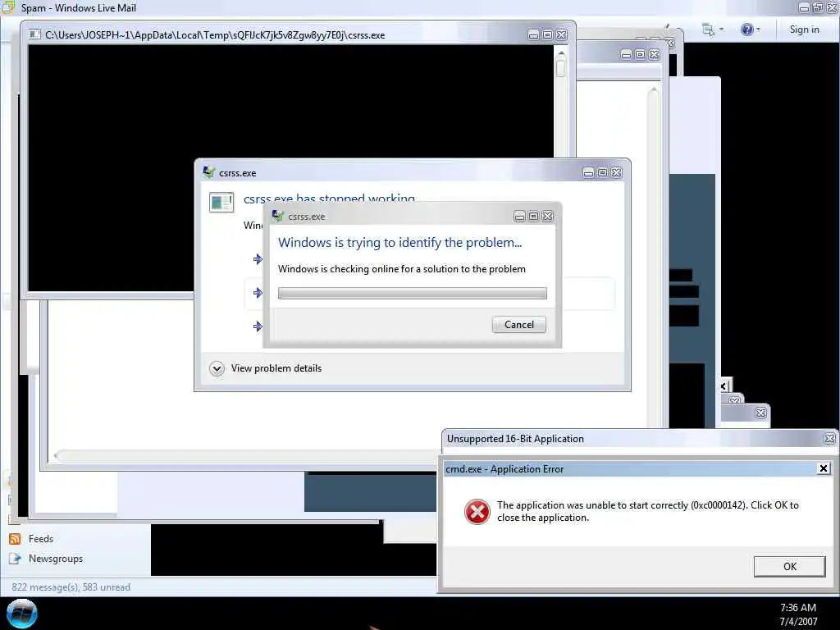The height and width of the screenshot is (630, 840).
Task: Click 'Windows is checking online for a solution' text
Action: [401, 269]
